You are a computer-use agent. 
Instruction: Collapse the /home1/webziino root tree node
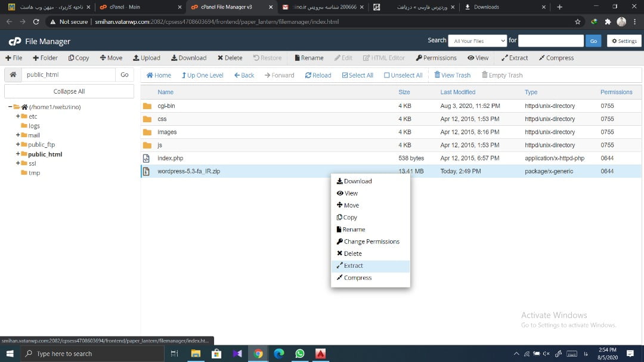click(10, 106)
